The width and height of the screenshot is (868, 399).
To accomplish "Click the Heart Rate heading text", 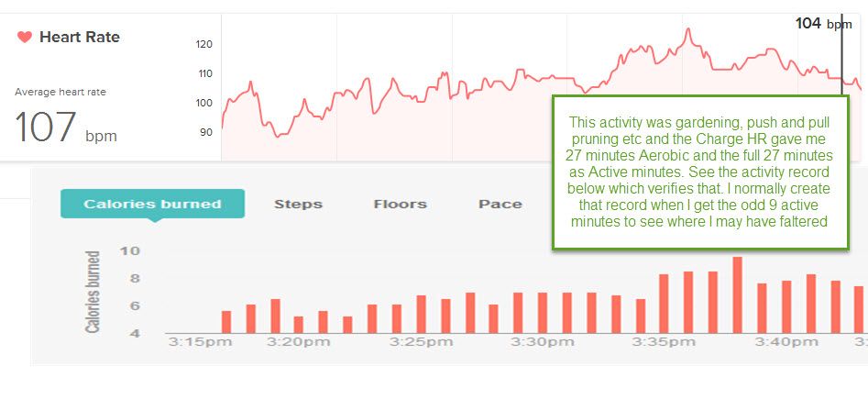I will point(80,37).
